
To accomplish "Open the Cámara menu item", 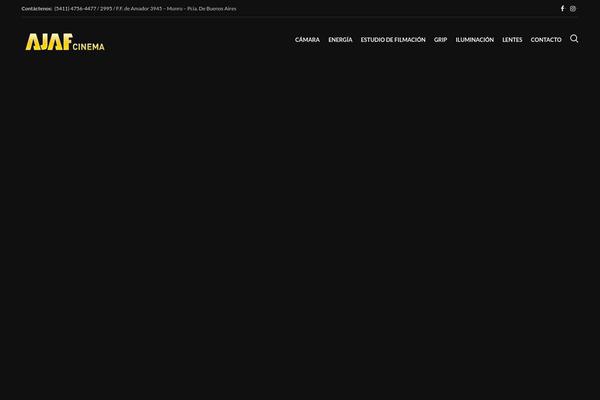I will (307, 39).
